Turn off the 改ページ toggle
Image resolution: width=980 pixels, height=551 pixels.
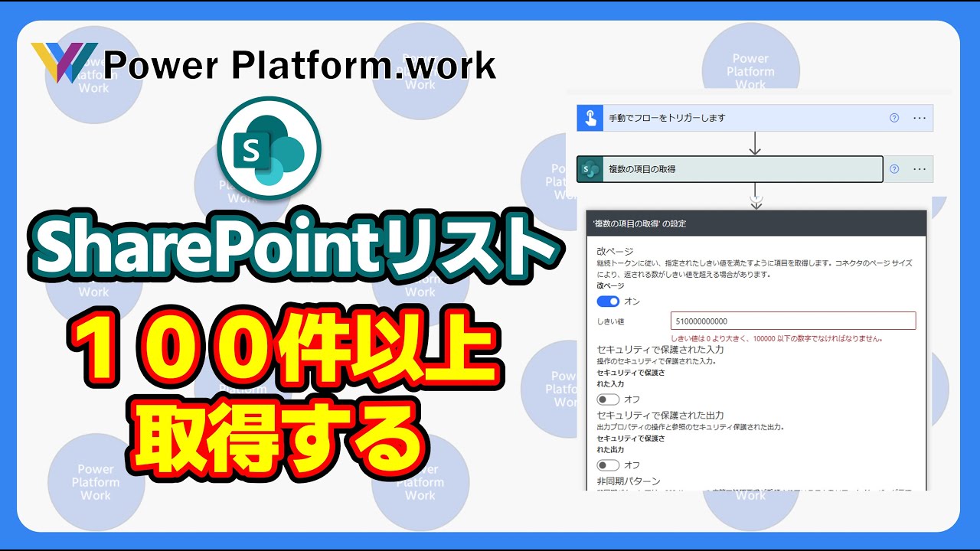(x=608, y=301)
